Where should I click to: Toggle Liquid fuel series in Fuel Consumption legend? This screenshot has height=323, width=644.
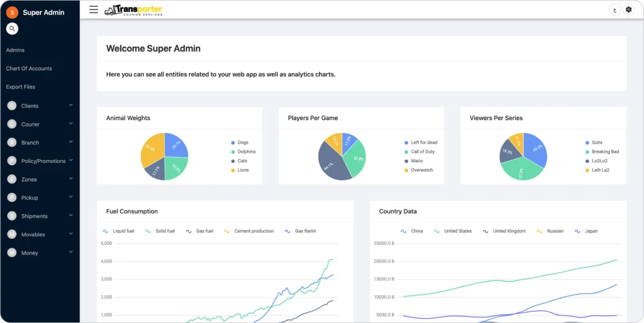[118, 231]
